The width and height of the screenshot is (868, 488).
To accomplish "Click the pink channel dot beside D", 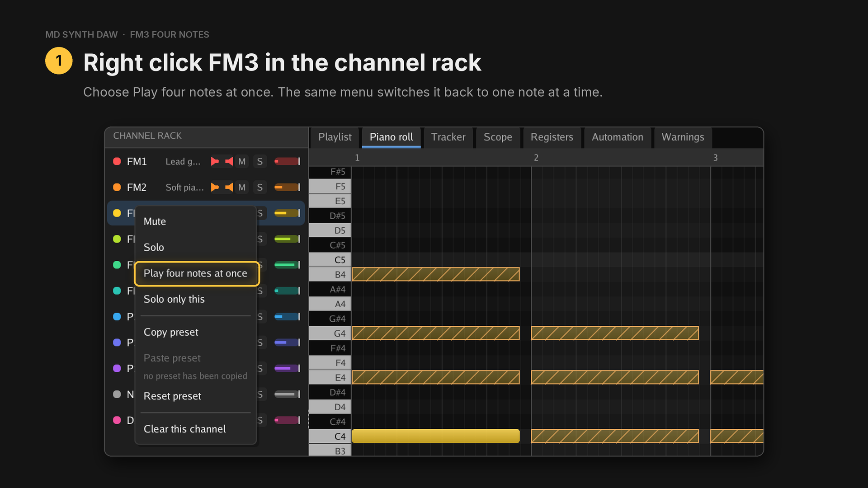I will [x=117, y=420].
